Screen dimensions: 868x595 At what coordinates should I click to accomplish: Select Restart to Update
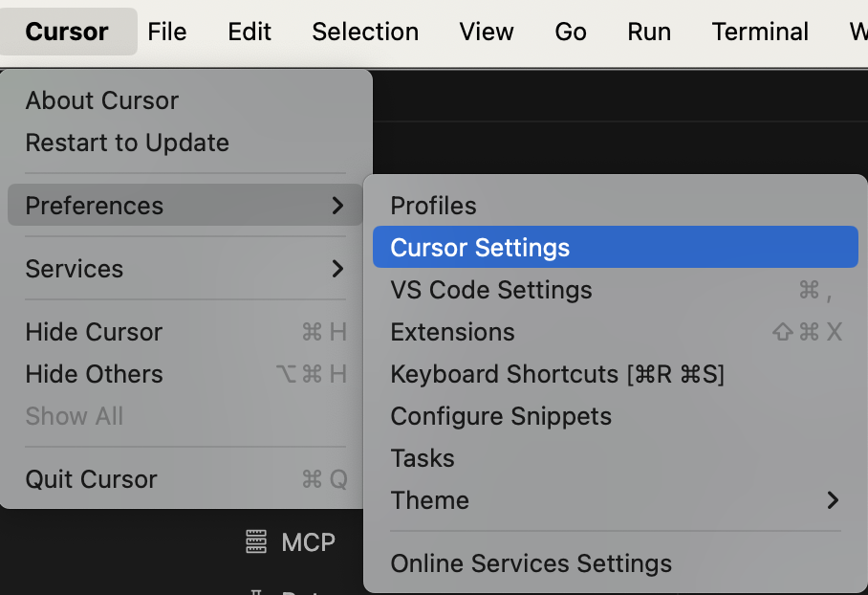(x=185, y=143)
